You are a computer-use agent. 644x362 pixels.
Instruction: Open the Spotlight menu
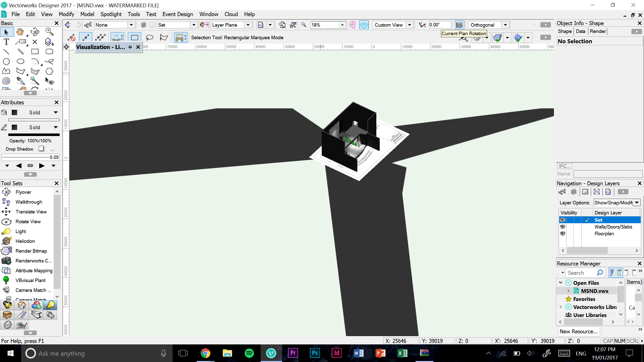pyautogui.click(x=111, y=14)
